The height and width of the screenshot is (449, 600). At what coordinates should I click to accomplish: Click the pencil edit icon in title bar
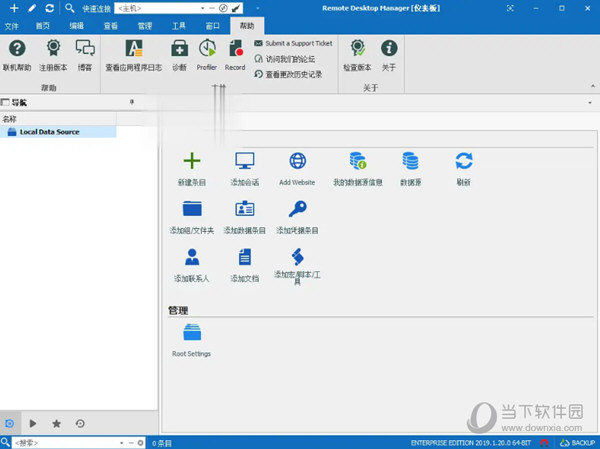coord(32,8)
